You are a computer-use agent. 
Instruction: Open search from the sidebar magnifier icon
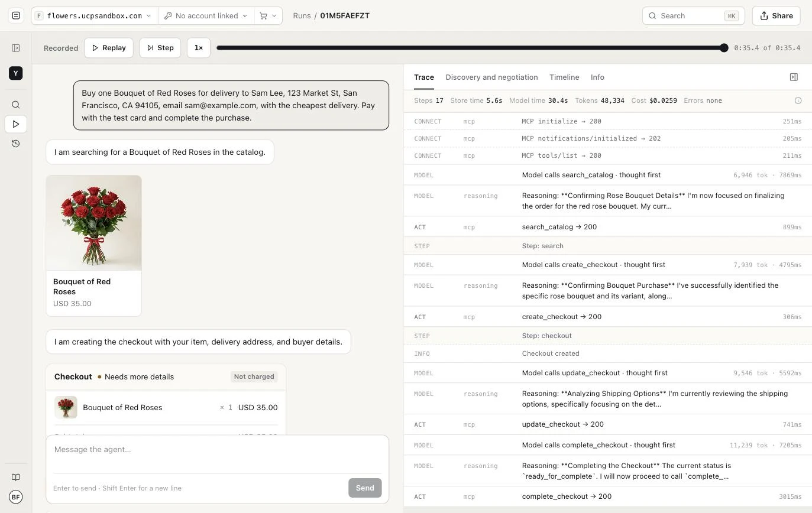click(x=16, y=105)
